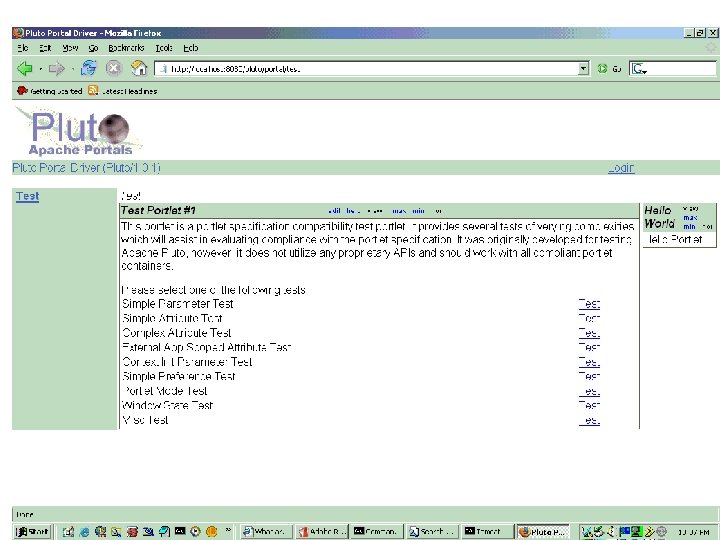Go to the Home page icon

139,68
